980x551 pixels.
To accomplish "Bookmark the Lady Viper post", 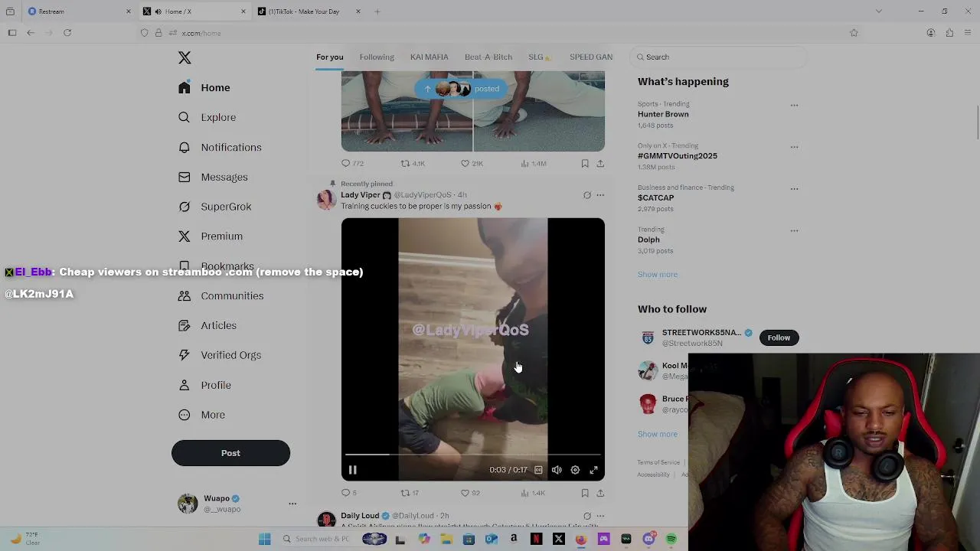I will click(585, 493).
